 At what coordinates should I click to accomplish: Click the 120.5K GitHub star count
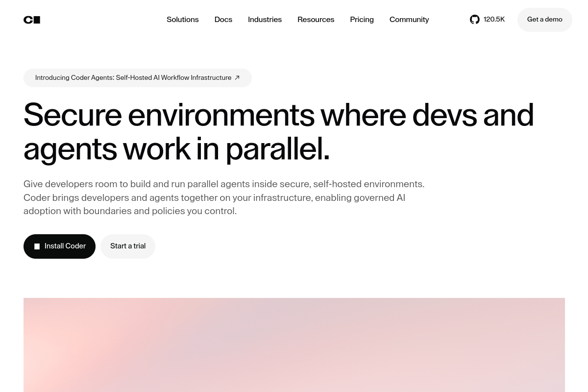click(494, 20)
